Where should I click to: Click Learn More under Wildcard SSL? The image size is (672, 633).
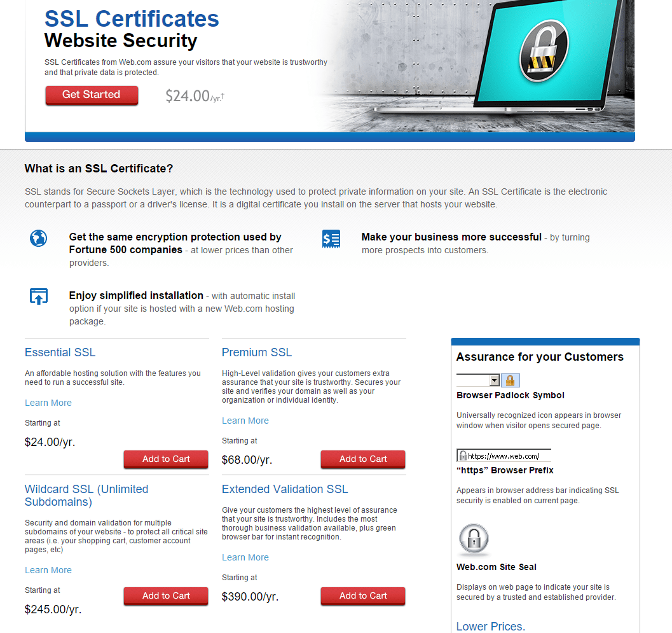48,571
